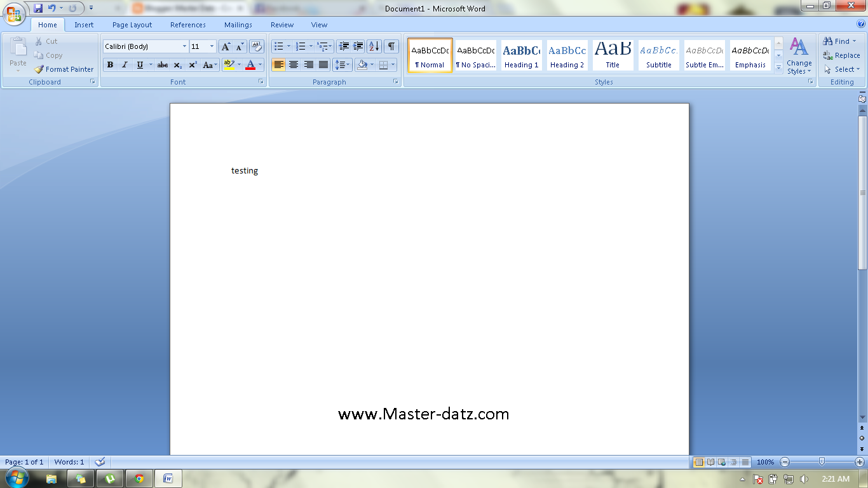Shrink the font size
This screenshot has width=868, height=488.
tap(240, 46)
